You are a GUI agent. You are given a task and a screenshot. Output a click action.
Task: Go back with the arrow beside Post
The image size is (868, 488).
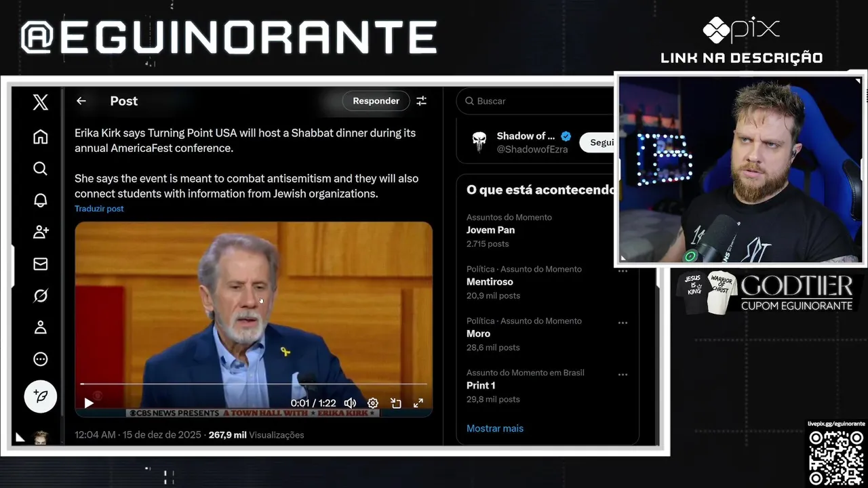tap(81, 101)
